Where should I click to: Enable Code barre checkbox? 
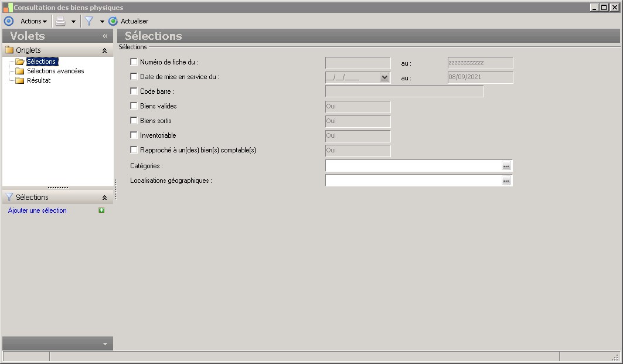click(x=134, y=91)
